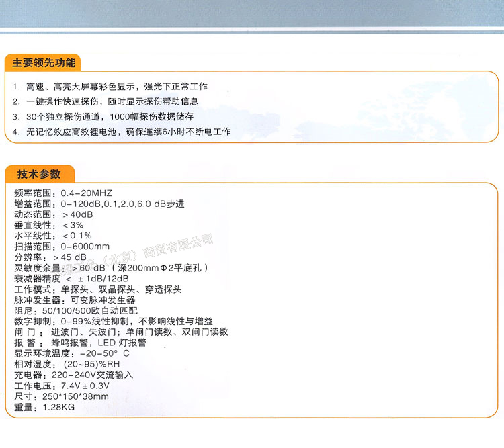Click the 主要领先功能 orange header label
Screen dimensions: 504x448
point(44,63)
